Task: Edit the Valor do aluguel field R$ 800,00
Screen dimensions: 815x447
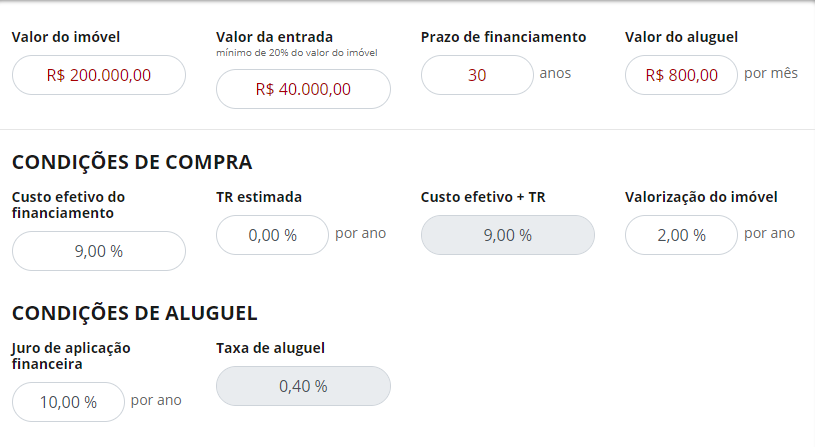Action: click(681, 75)
